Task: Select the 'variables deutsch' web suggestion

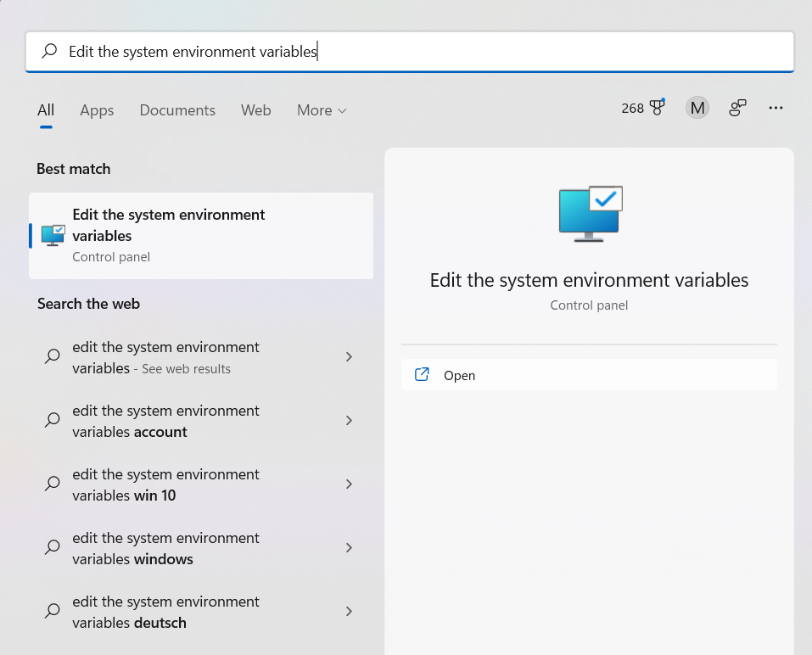Action: [x=201, y=612]
